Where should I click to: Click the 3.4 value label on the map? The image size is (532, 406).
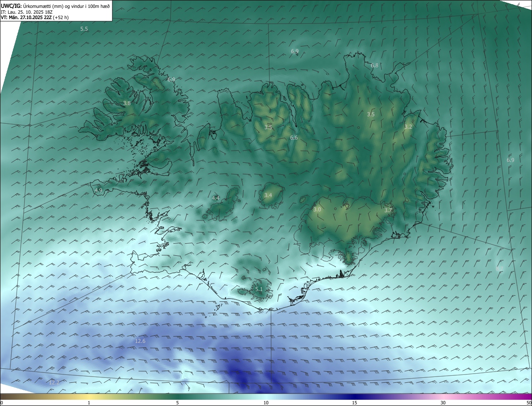point(268,196)
